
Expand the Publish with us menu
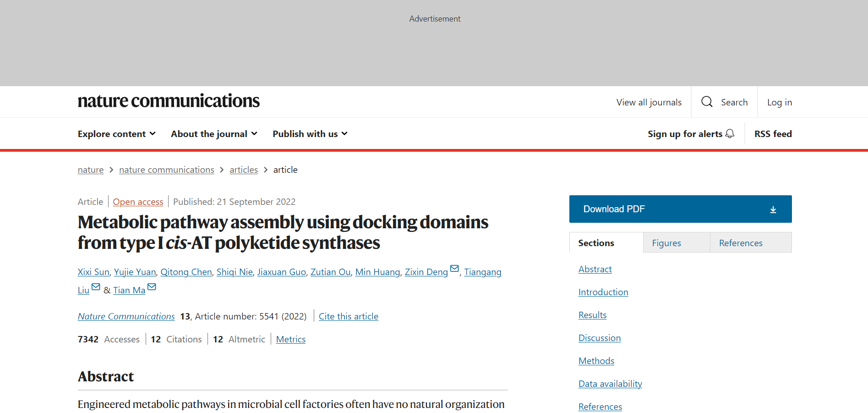tap(310, 134)
